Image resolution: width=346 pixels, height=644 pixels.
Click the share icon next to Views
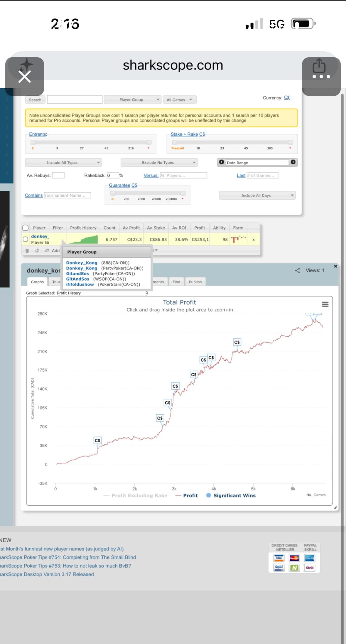(297, 270)
